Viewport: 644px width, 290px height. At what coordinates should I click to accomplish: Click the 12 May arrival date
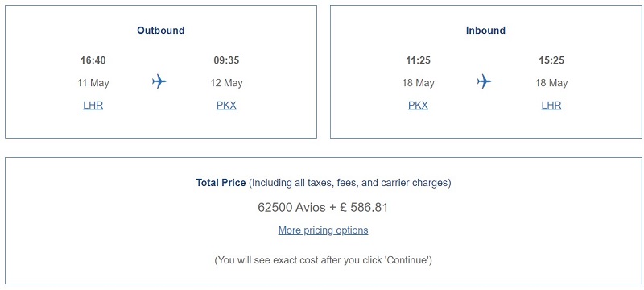coord(227,83)
